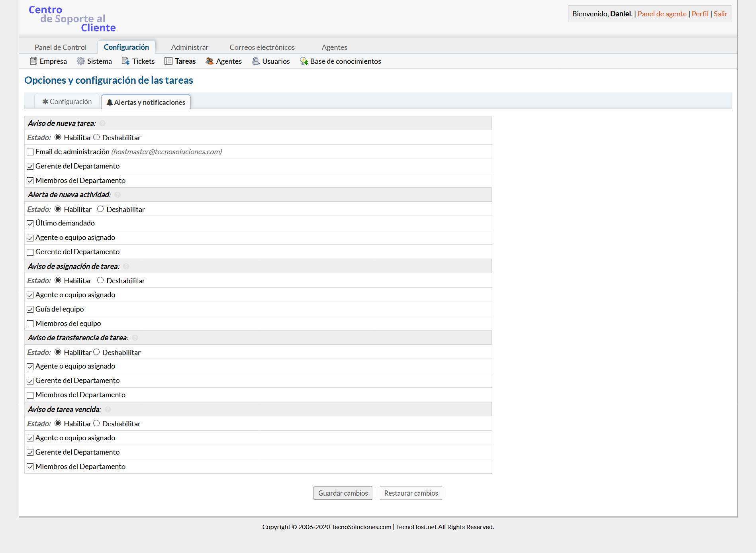Switch to the Configuración sub-tab with asterisk
Viewport: 756px width, 553px height.
pos(67,102)
